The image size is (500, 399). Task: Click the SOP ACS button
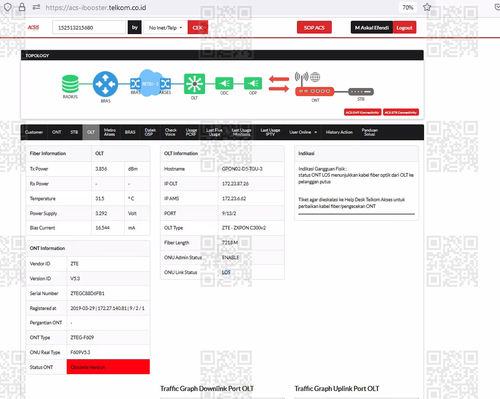tap(314, 28)
